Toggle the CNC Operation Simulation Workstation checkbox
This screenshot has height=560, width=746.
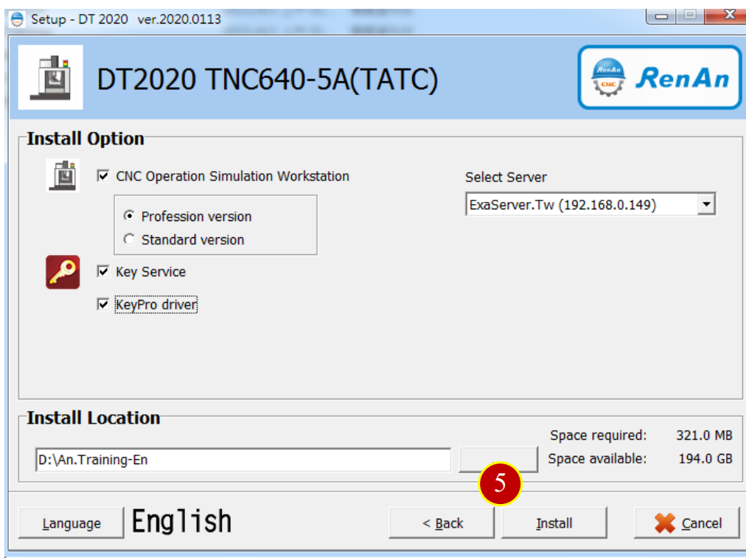point(102,176)
